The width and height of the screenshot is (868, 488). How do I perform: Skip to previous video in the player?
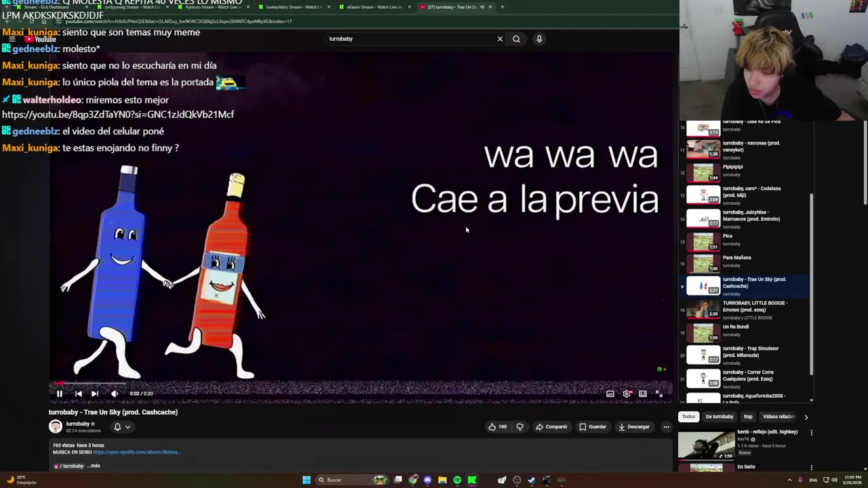(78, 394)
